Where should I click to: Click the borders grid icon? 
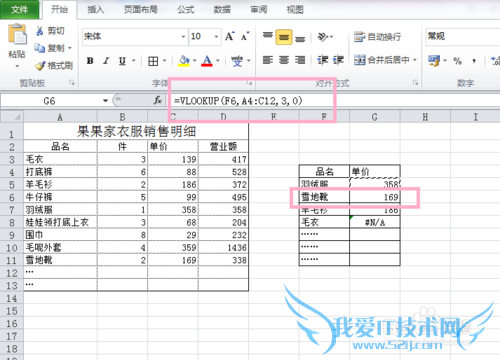(153, 61)
